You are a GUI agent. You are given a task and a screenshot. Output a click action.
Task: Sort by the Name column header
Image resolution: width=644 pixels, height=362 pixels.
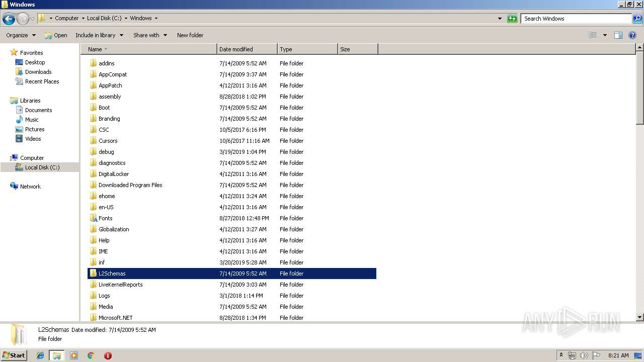pyautogui.click(x=148, y=49)
